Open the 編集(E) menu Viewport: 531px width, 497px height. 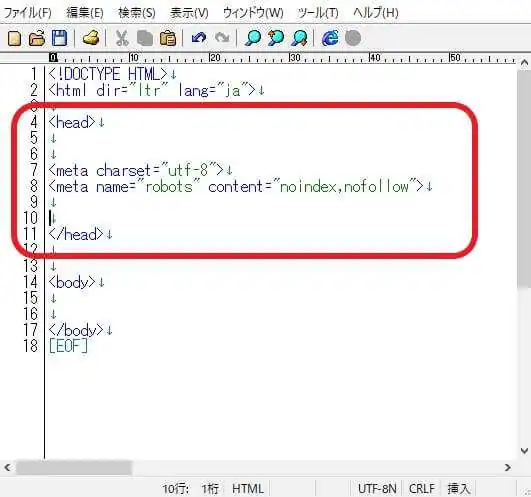coord(85,13)
